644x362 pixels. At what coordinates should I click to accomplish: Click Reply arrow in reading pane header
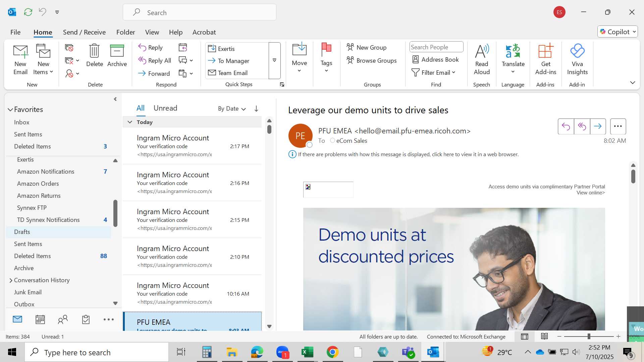(x=566, y=126)
